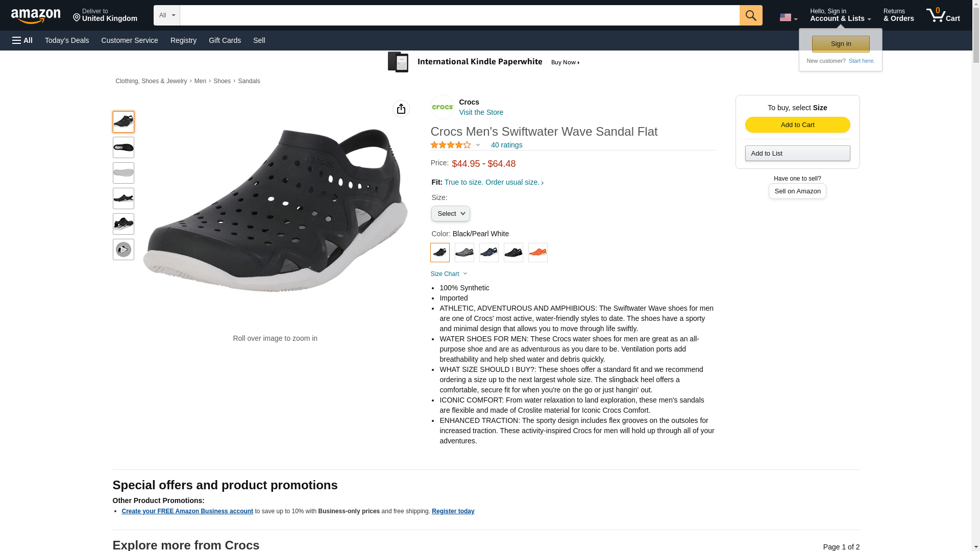Play the product video thumbnail
Viewport: 980px width, 551px height.
coord(124,249)
